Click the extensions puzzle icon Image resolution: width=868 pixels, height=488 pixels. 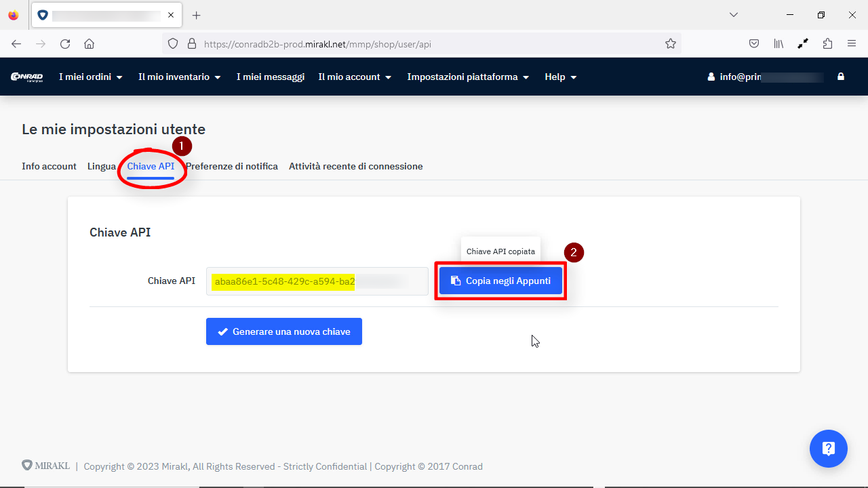pyautogui.click(x=827, y=43)
